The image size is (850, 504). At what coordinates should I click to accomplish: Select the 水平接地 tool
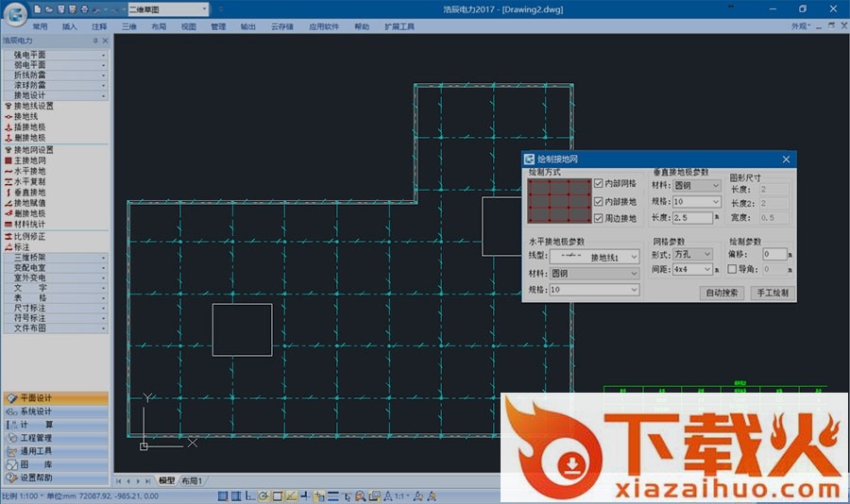point(25,171)
